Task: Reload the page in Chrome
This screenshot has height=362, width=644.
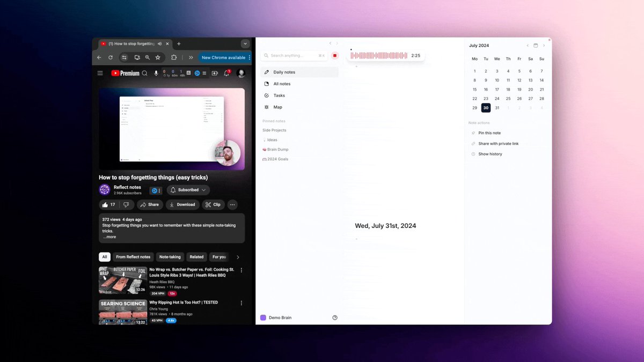Action: tap(111, 57)
